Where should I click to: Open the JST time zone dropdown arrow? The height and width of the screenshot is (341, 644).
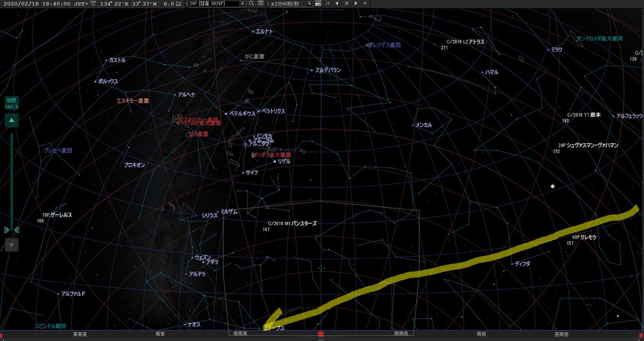86,4
